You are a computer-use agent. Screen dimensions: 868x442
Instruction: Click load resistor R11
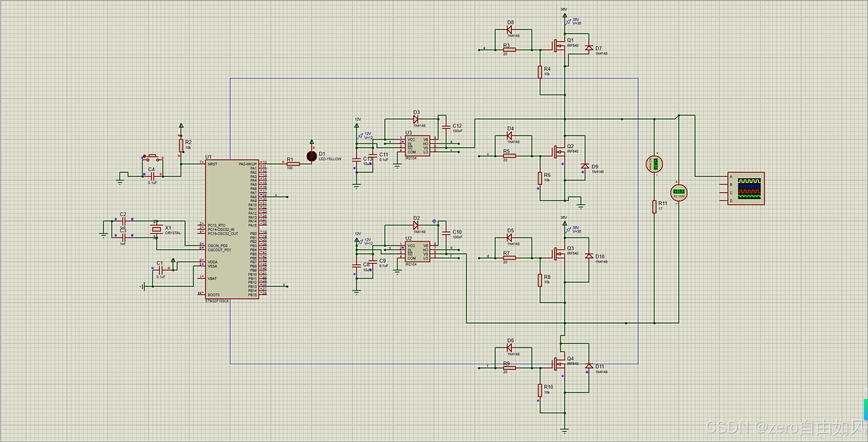point(654,207)
